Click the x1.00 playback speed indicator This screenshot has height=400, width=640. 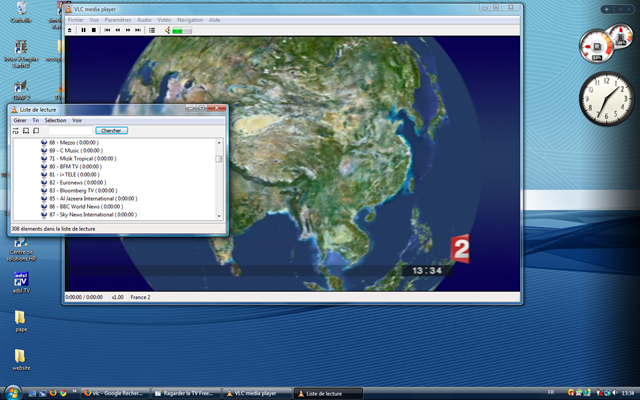pos(118,297)
